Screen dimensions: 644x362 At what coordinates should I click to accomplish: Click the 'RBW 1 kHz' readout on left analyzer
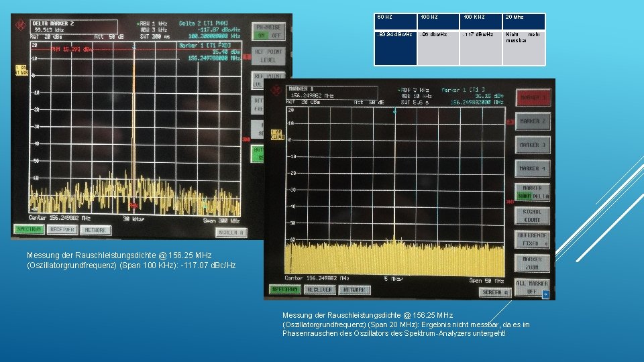(154, 24)
